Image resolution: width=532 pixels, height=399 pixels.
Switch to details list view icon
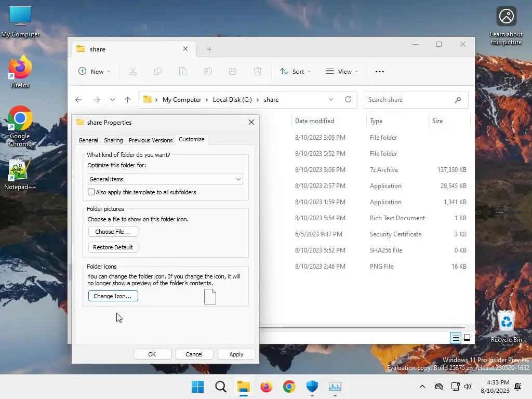click(x=456, y=338)
